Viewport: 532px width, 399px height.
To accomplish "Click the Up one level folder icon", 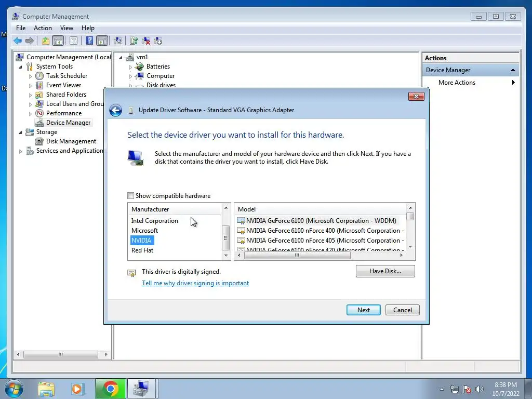I will [46, 41].
